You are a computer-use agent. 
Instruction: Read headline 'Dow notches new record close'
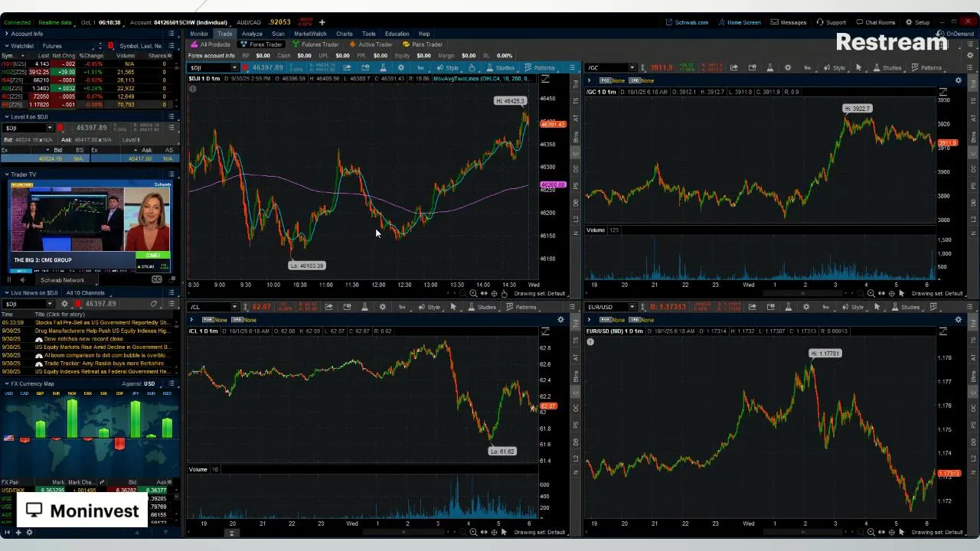click(x=83, y=339)
